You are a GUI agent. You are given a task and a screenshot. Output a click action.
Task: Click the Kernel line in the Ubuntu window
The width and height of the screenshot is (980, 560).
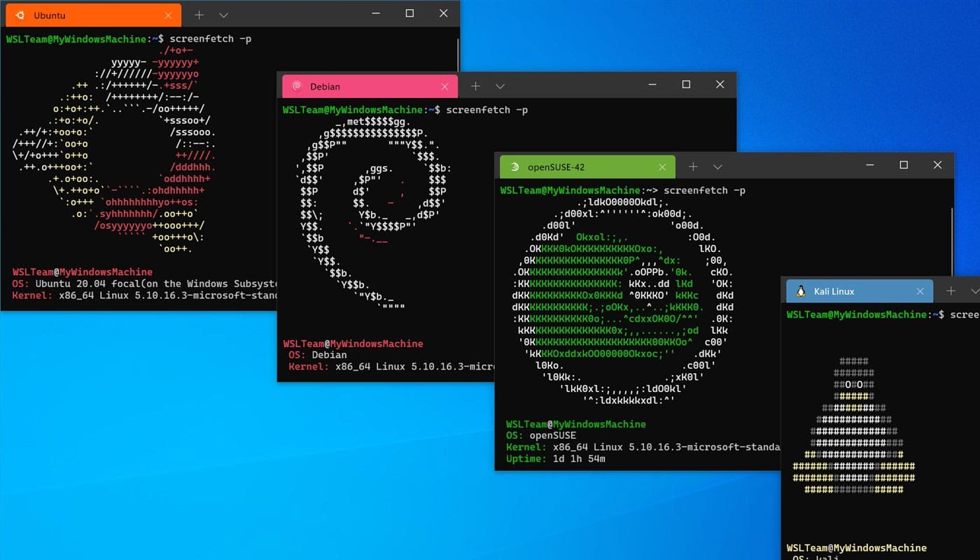pos(145,295)
